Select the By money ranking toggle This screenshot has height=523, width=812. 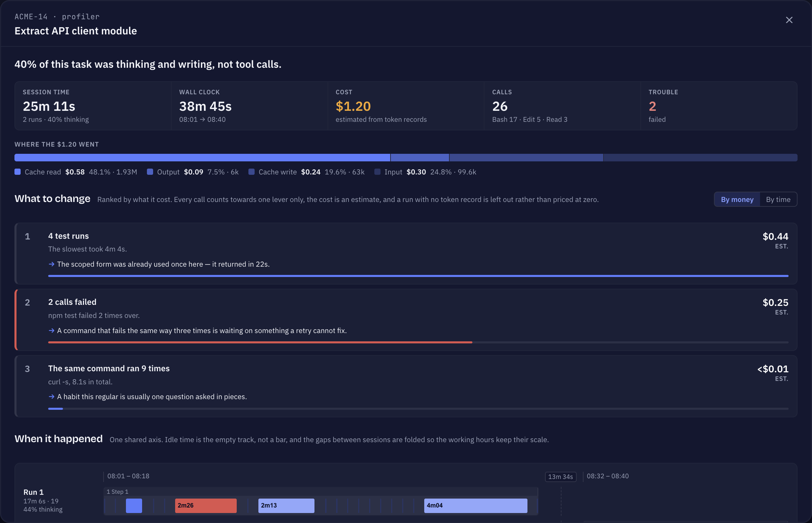coord(737,200)
